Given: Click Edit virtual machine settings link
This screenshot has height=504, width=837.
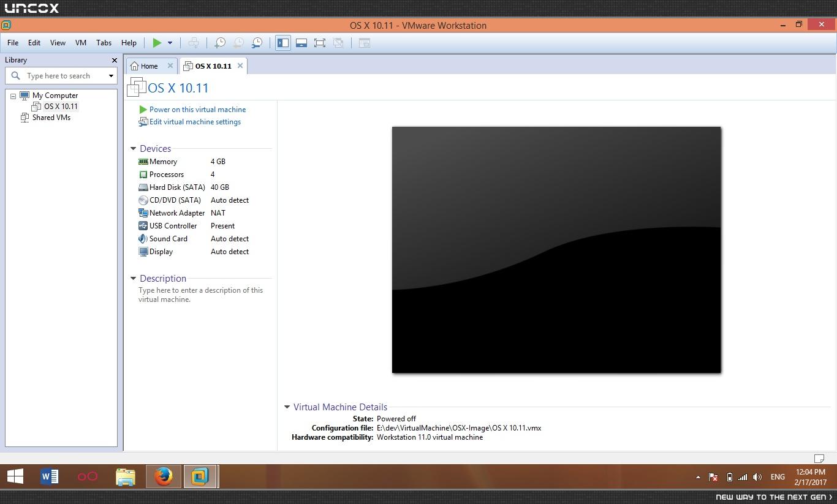Looking at the screenshot, I should coord(195,122).
